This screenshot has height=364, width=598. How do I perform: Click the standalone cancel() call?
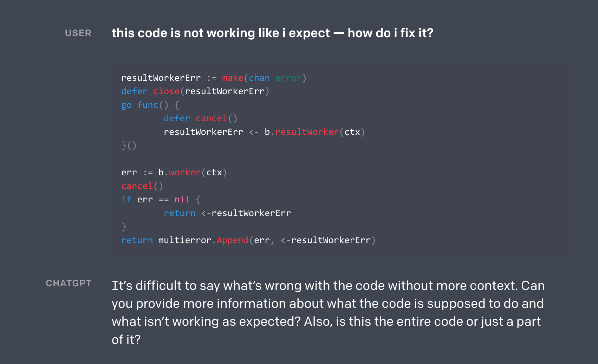pos(142,186)
